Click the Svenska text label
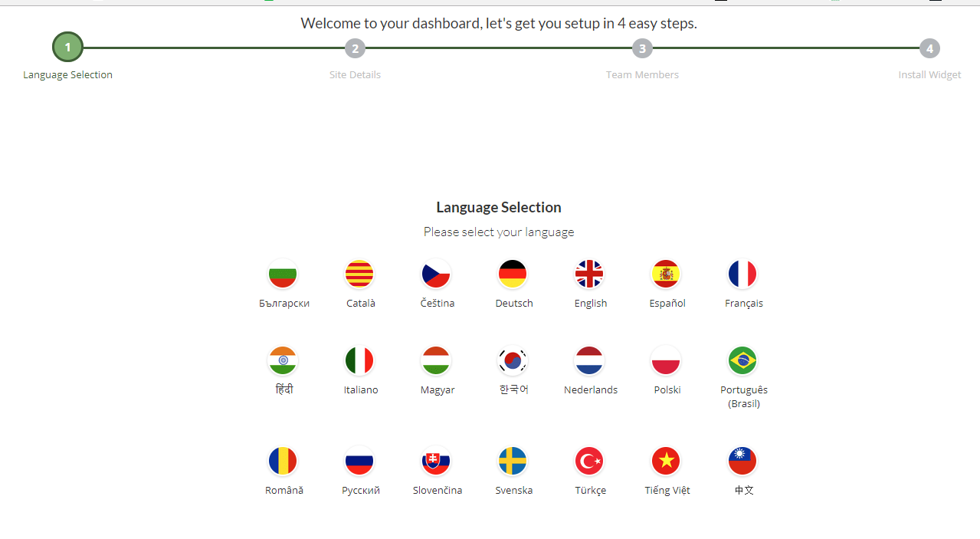The height and width of the screenshot is (539, 980). click(514, 491)
